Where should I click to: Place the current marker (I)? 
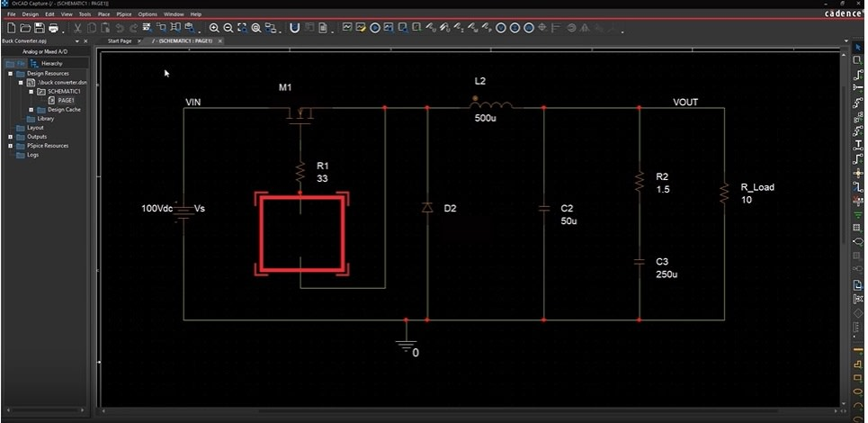(459, 27)
